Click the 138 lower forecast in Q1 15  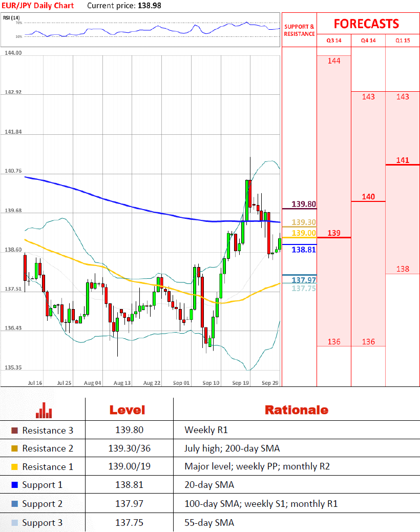[403, 269]
